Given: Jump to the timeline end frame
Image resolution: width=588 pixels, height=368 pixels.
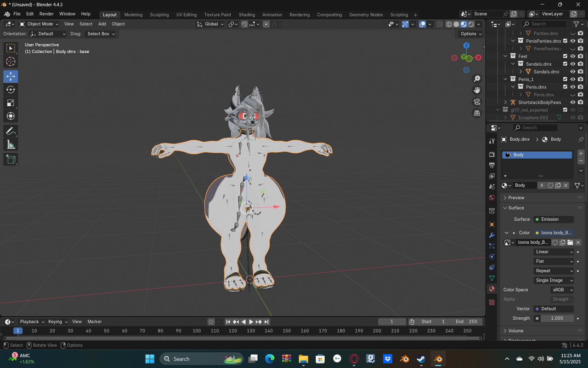Looking at the screenshot, I should (266, 322).
